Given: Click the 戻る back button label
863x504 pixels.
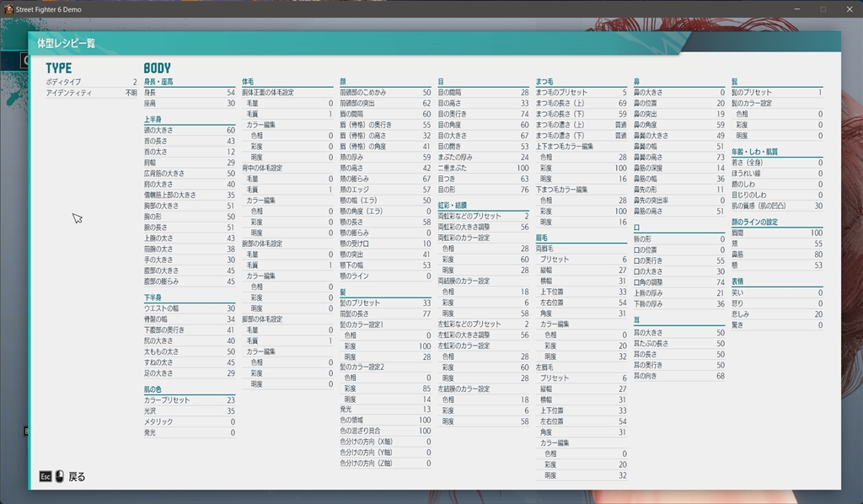Looking at the screenshot, I should pyautogui.click(x=77, y=476).
